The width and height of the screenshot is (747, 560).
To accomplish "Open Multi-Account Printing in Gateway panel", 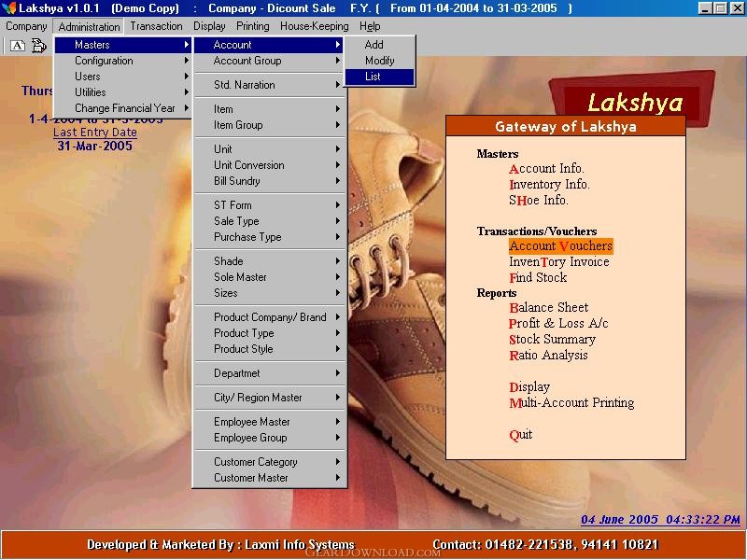I will click(571, 403).
